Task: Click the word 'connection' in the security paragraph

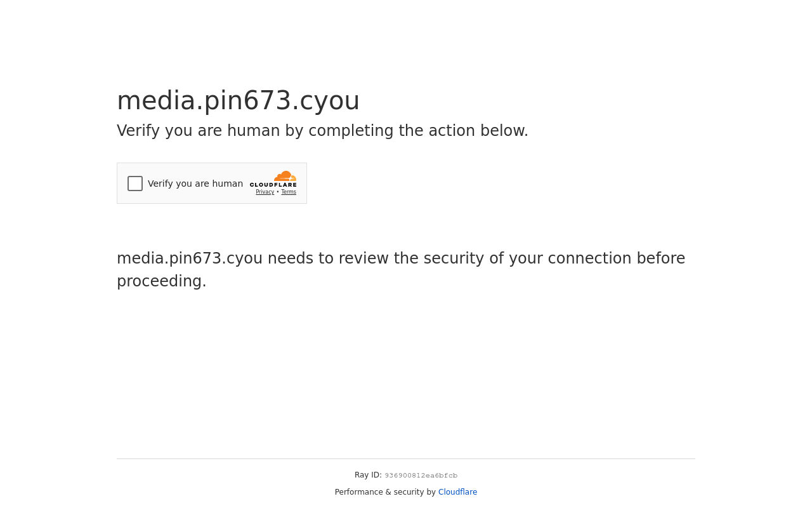Action: point(589,258)
